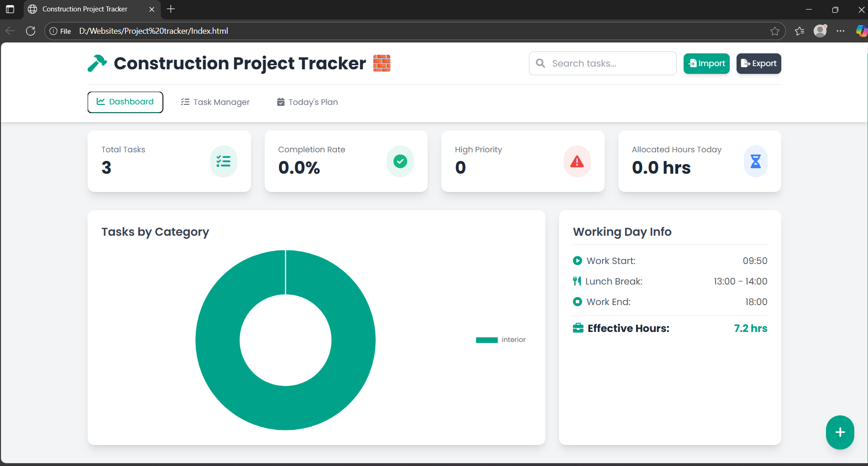Click the search magnifier icon
Image resolution: width=868 pixels, height=466 pixels.
540,63
